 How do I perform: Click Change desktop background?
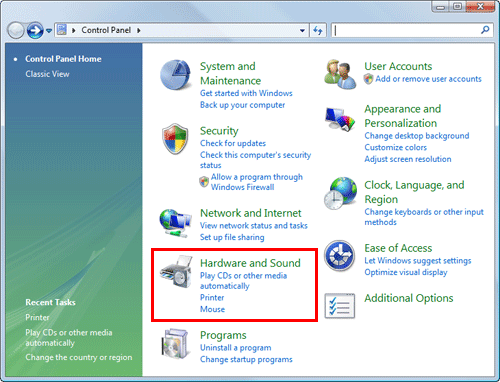point(417,136)
